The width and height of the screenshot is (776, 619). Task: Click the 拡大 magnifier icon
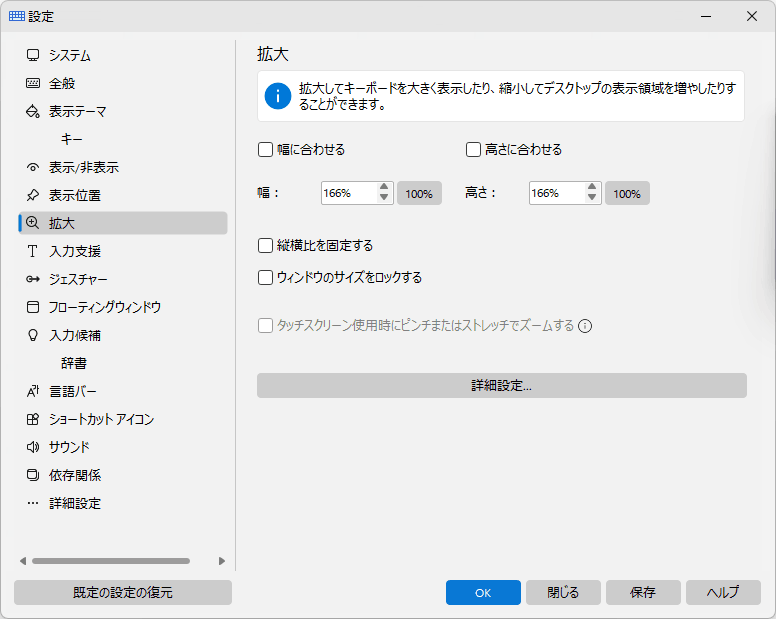[x=33, y=223]
